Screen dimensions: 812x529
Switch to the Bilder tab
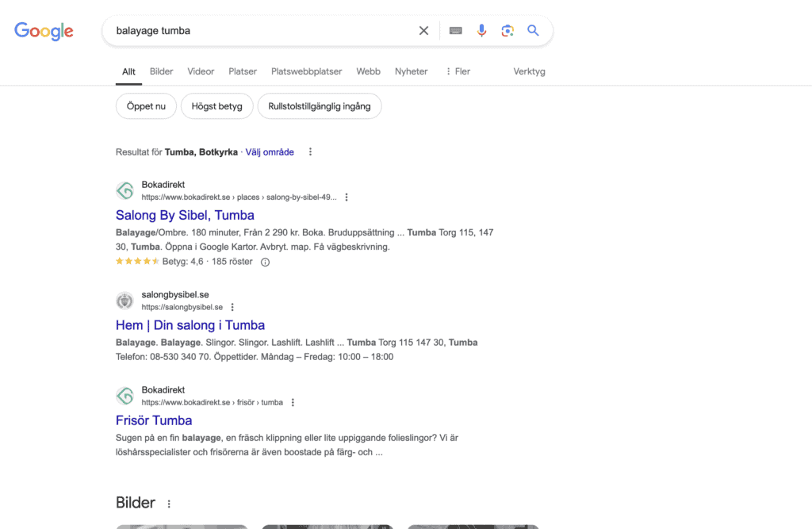click(161, 71)
